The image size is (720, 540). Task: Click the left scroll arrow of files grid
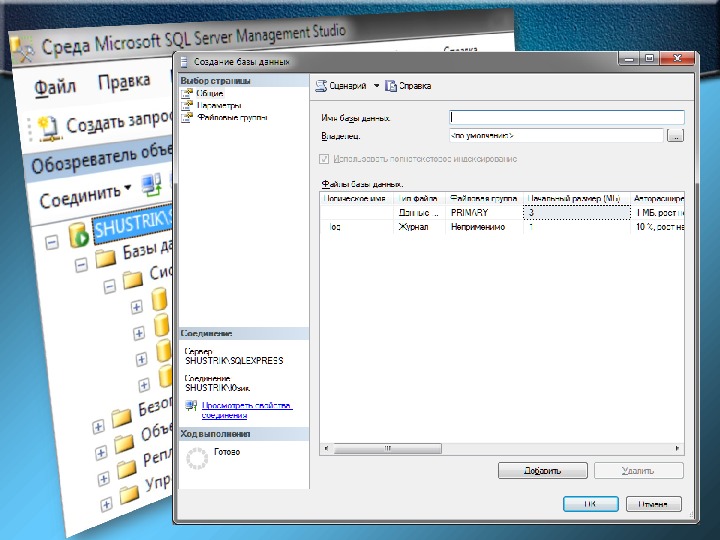coord(326,448)
